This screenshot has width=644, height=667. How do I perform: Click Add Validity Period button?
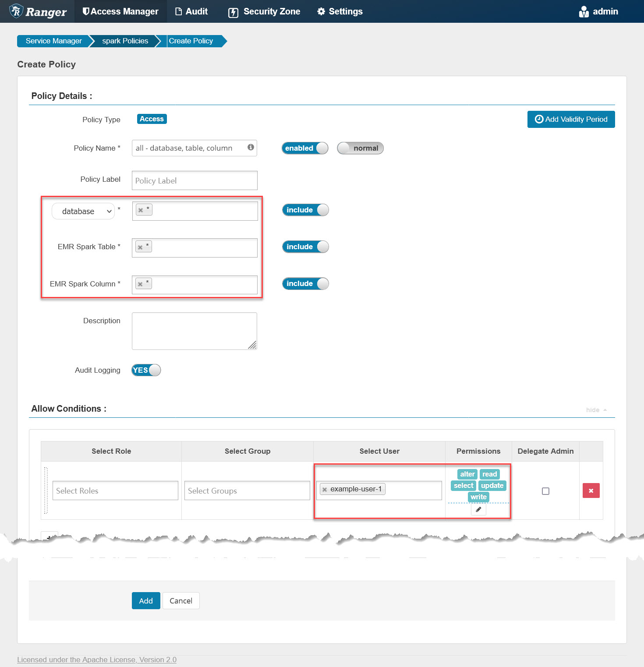point(571,119)
